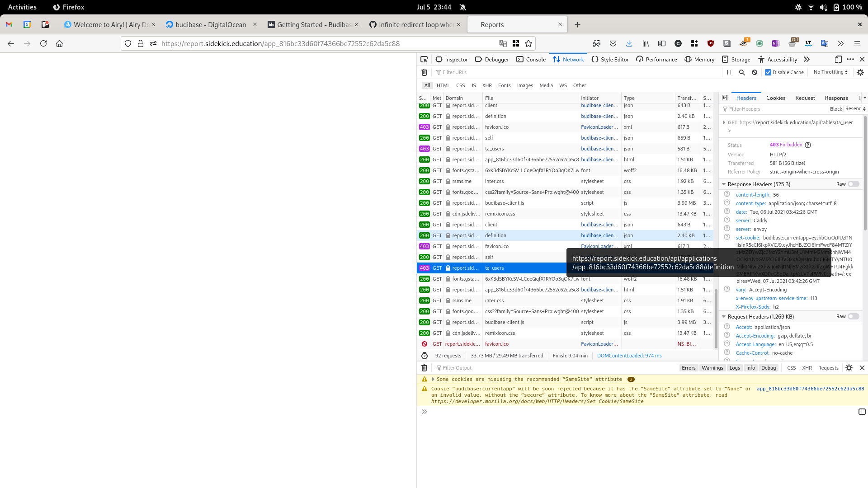868x488 pixels.
Task: Collapse the Response Headers section
Action: coord(724,184)
